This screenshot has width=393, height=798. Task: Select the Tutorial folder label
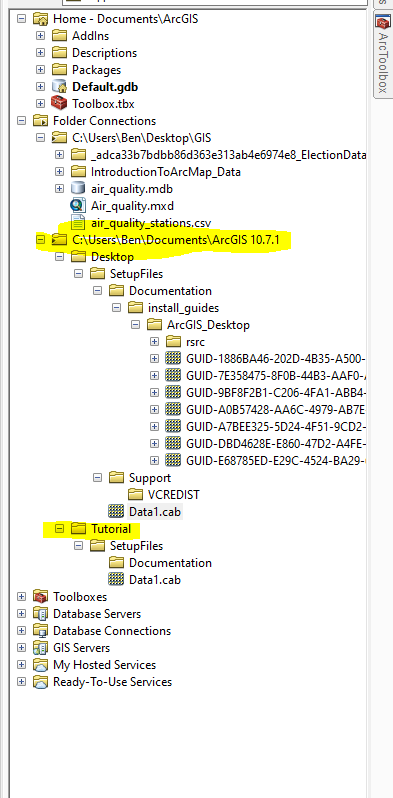coord(111,529)
